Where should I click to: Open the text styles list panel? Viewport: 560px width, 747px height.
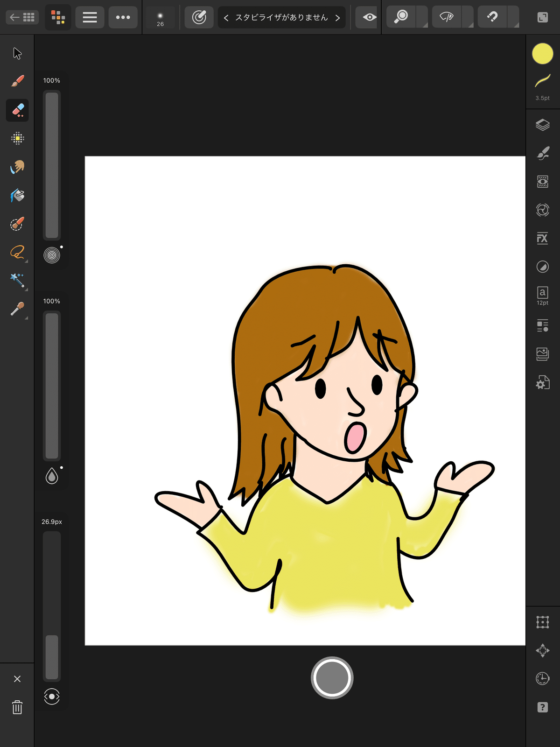tap(542, 325)
